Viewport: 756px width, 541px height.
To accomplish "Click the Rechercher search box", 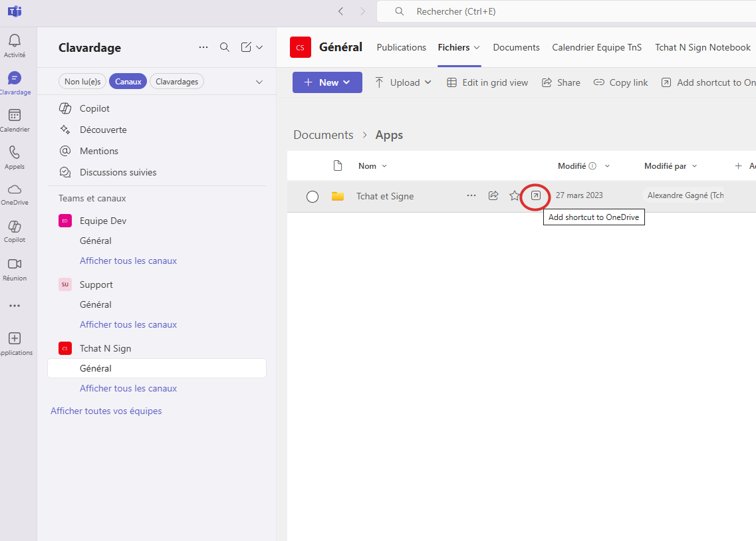I will coord(566,11).
